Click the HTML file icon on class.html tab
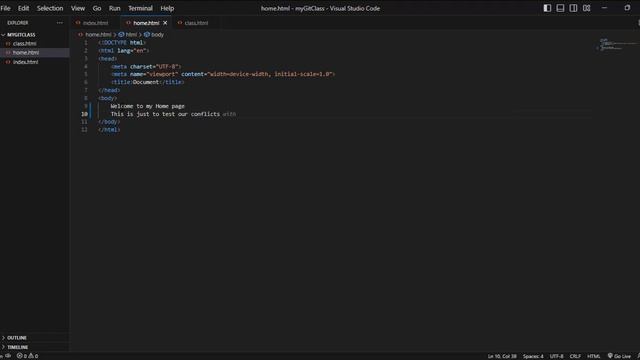The image size is (640, 360). tap(180, 23)
